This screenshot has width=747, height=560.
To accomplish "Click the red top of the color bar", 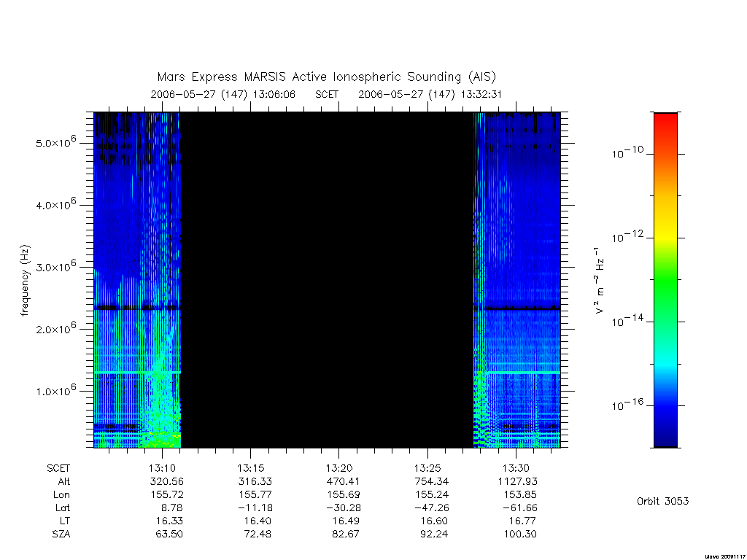I will 665,125.
